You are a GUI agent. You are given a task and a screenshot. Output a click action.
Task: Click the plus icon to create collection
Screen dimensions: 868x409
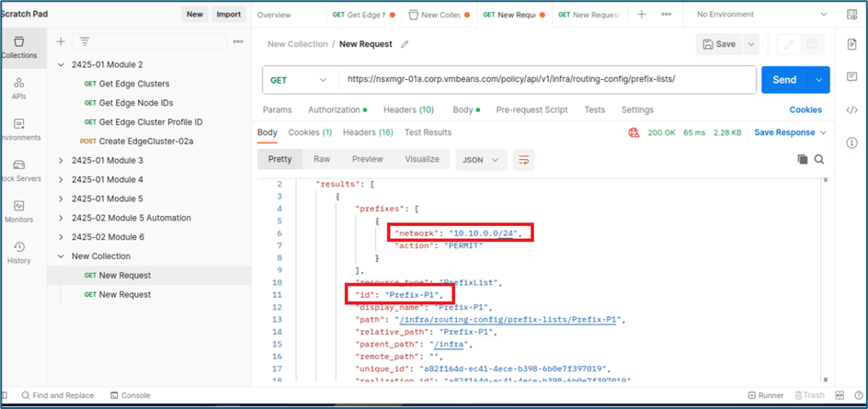61,41
